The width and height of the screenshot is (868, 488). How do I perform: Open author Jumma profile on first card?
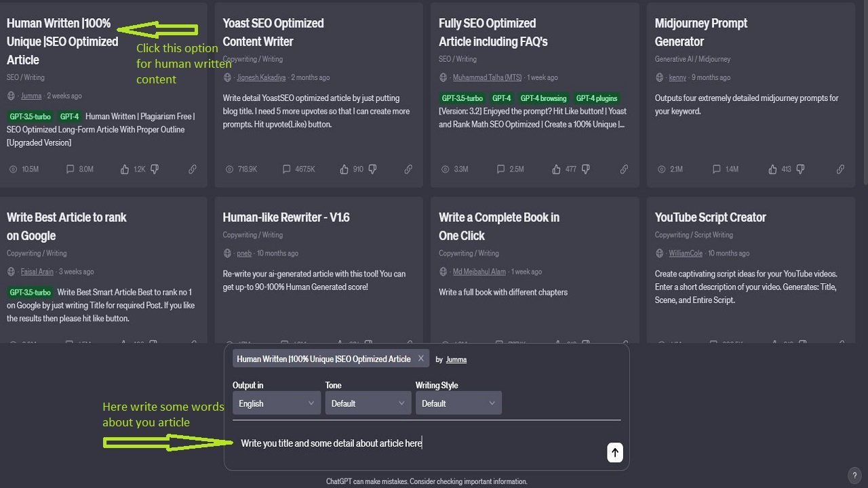31,96
